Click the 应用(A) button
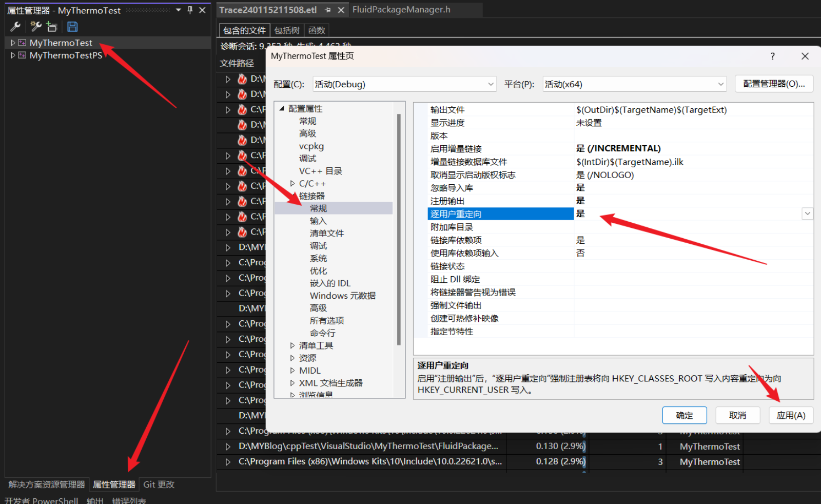 click(x=791, y=415)
